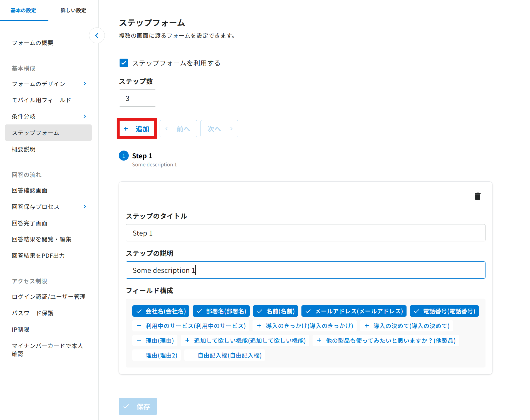Deselect the 会社名(会社名) field chip
This screenshot has height=420, width=530.
coord(161,311)
